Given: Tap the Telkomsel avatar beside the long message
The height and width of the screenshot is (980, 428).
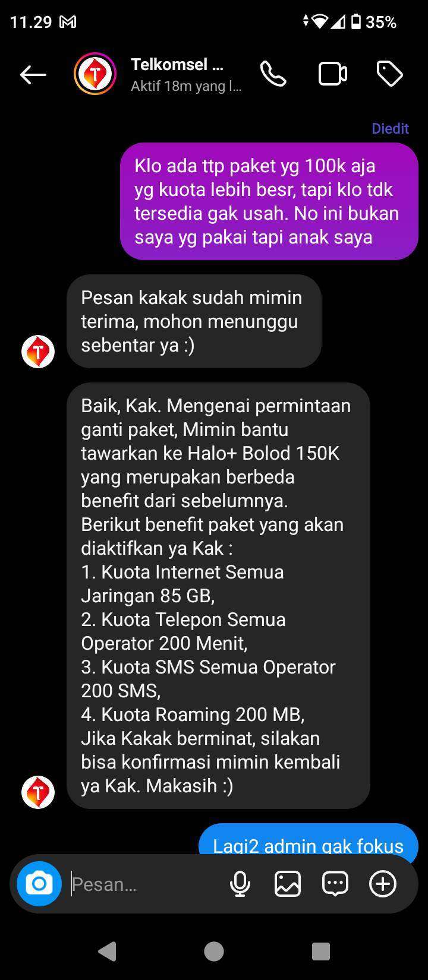Looking at the screenshot, I should click(38, 792).
